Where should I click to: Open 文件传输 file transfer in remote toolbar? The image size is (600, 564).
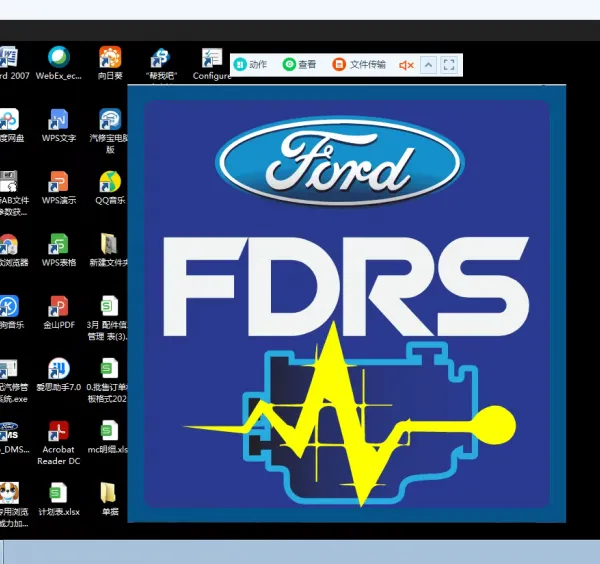tap(359, 64)
